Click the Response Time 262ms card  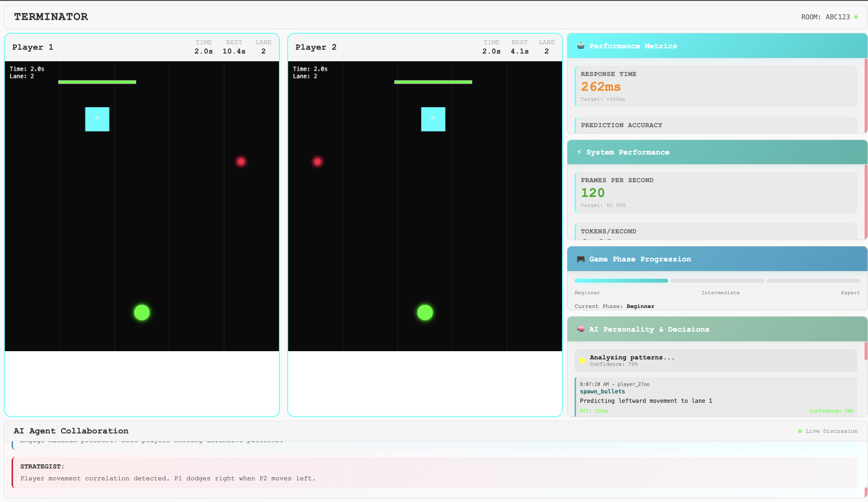tap(716, 86)
